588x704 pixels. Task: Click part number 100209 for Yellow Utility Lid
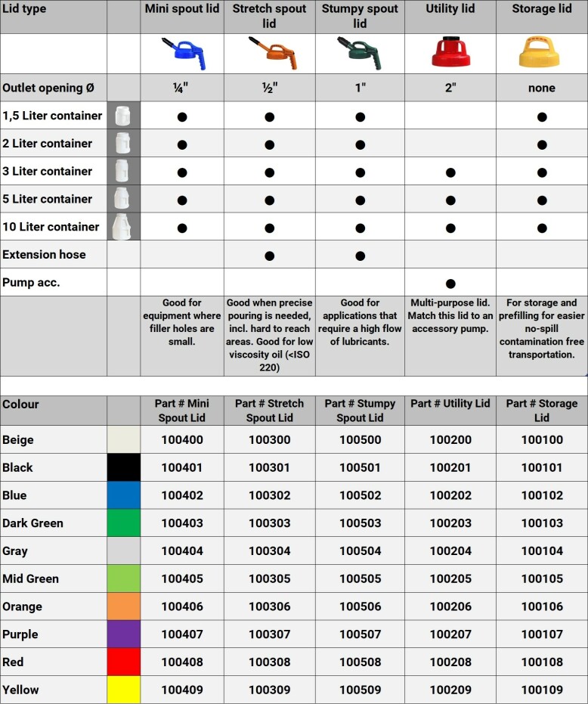pyautogui.click(x=450, y=690)
